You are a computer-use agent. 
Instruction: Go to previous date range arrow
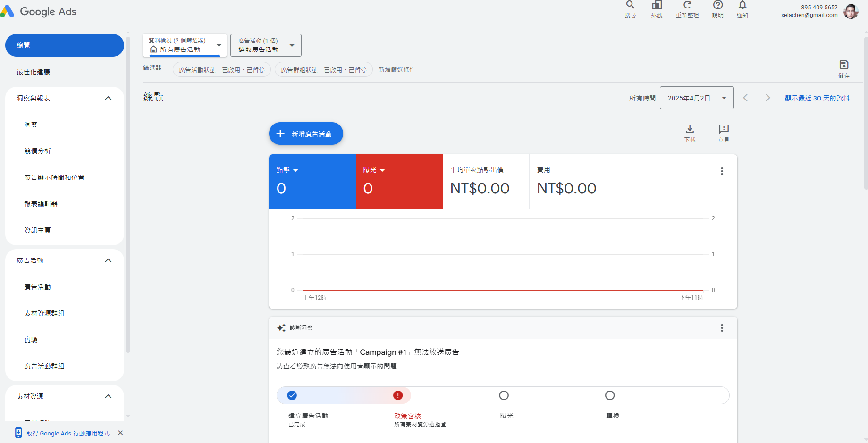(x=745, y=98)
